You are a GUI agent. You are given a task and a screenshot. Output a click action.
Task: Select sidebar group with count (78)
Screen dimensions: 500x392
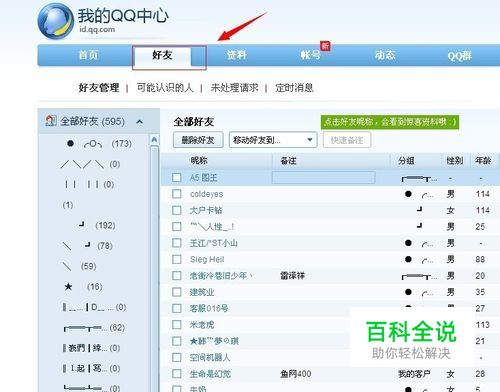coord(87,246)
